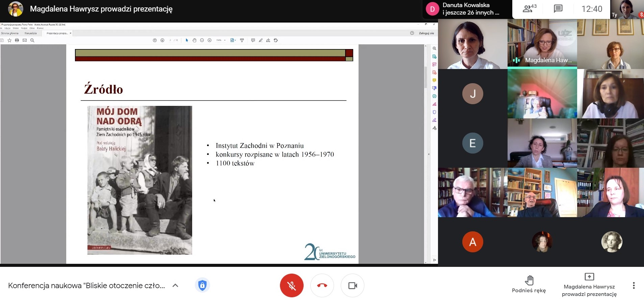Screen dimensions: 644x300
Task: Click your own Ty self-view thumbnail
Action: coord(627,9)
